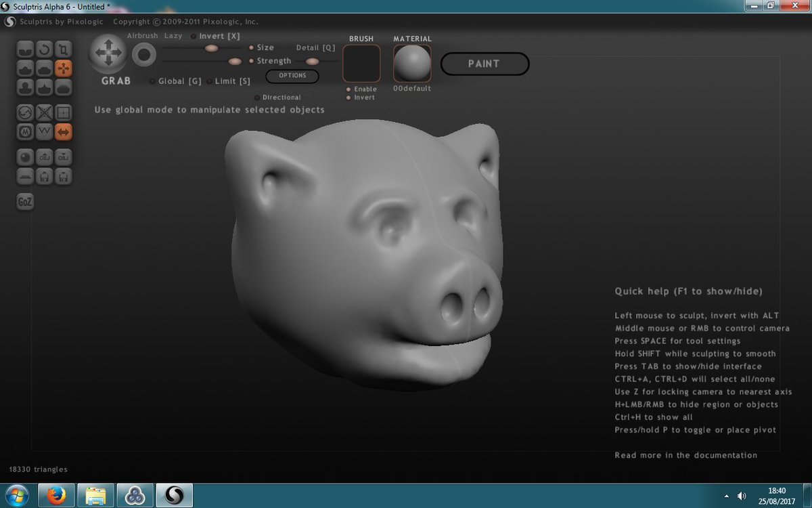Viewport: 812px width, 508px height.
Task: Toggle the Invert option under BRUSH
Action: click(x=361, y=98)
